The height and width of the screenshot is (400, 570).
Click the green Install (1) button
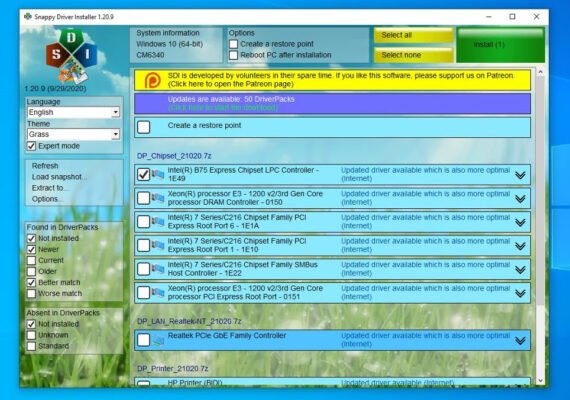coord(501,45)
